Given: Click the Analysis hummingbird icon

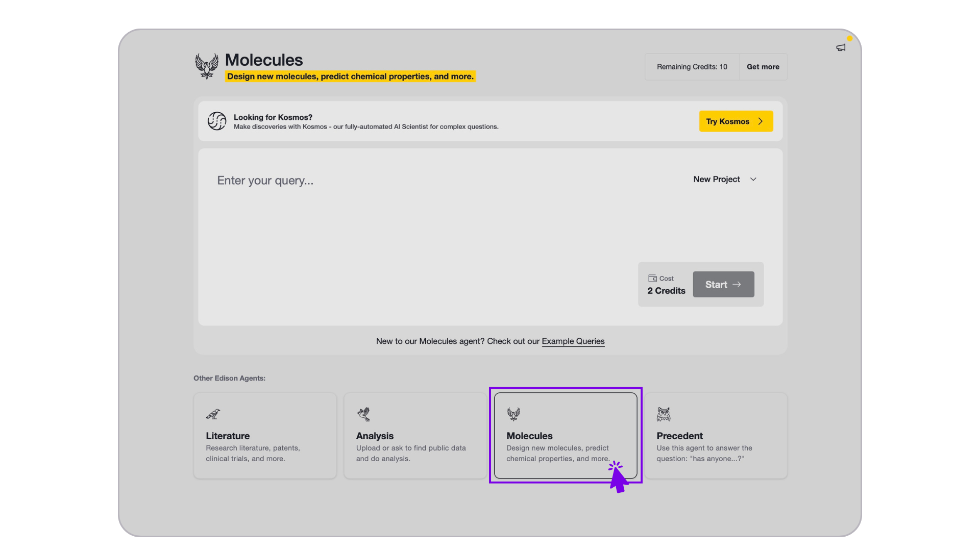Looking at the screenshot, I should pyautogui.click(x=363, y=414).
